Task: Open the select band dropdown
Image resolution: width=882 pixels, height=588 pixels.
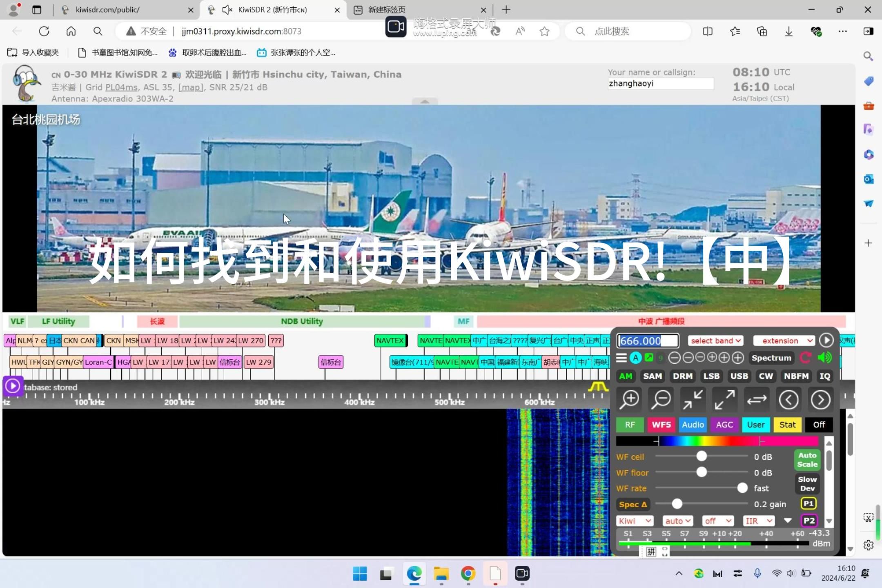Action: point(715,341)
